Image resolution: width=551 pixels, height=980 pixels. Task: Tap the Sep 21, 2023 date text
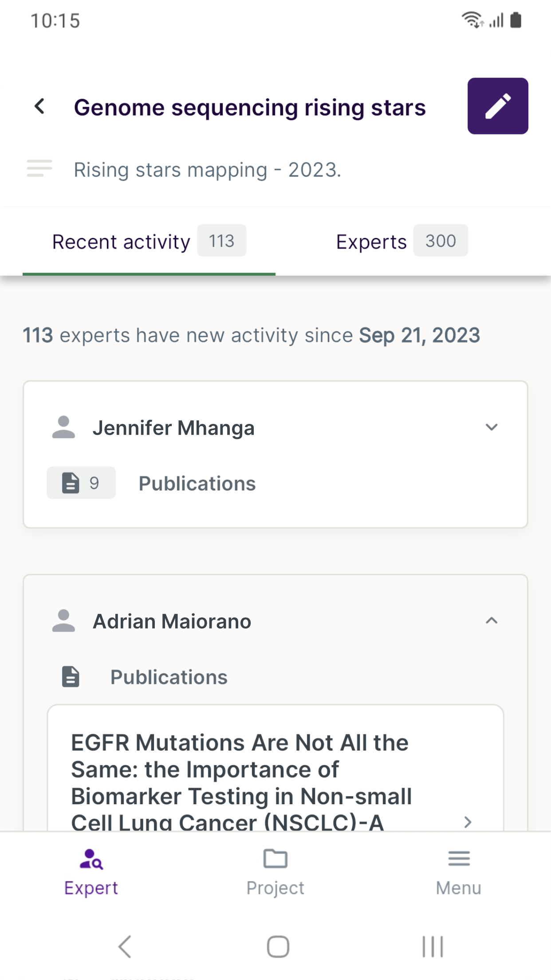(x=420, y=335)
